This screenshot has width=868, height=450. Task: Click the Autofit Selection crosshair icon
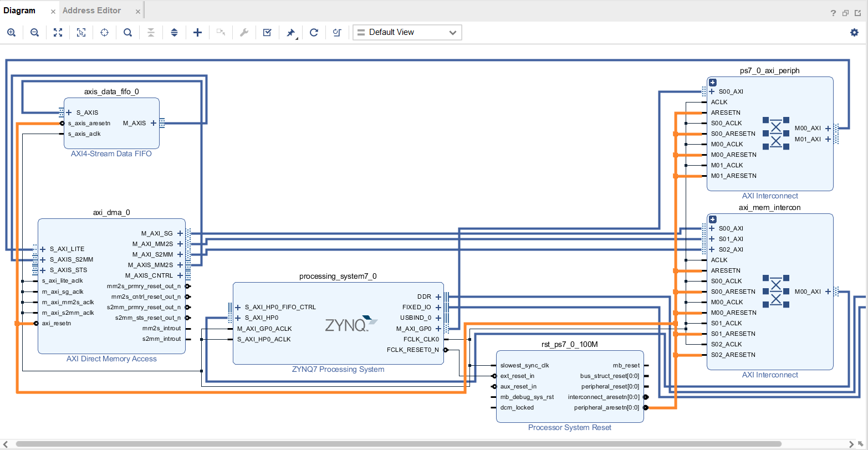[x=104, y=32]
